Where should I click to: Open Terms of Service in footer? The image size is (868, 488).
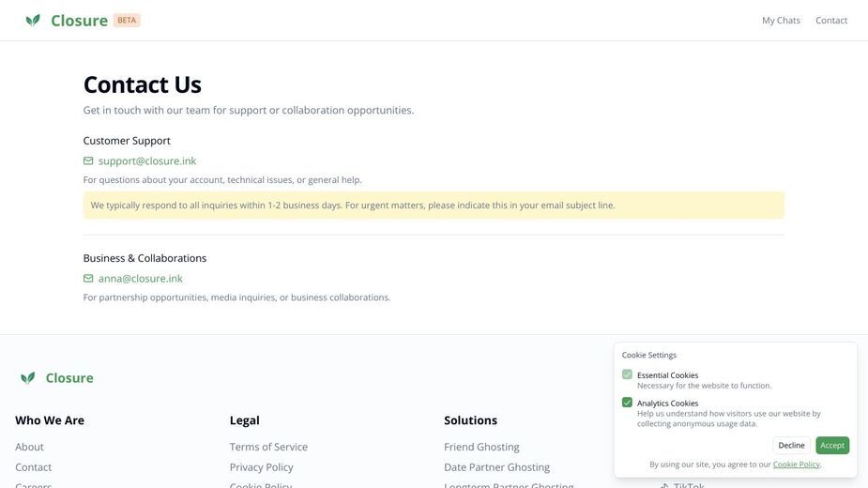[x=268, y=447]
